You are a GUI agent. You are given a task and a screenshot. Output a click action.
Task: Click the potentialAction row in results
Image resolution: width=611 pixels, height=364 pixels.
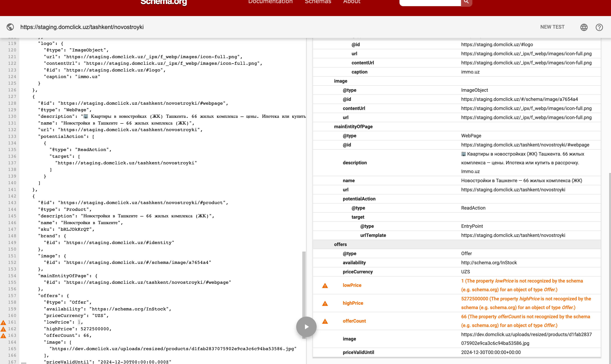[x=359, y=199]
